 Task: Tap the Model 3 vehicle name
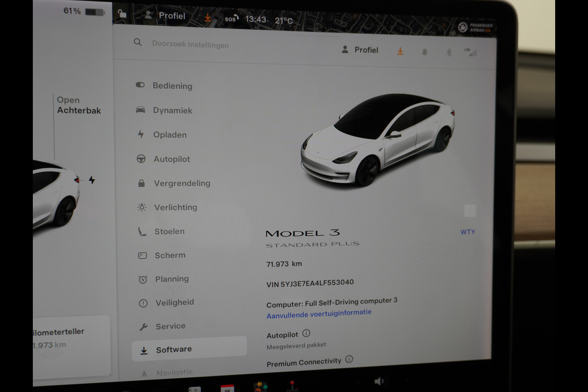pos(302,233)
